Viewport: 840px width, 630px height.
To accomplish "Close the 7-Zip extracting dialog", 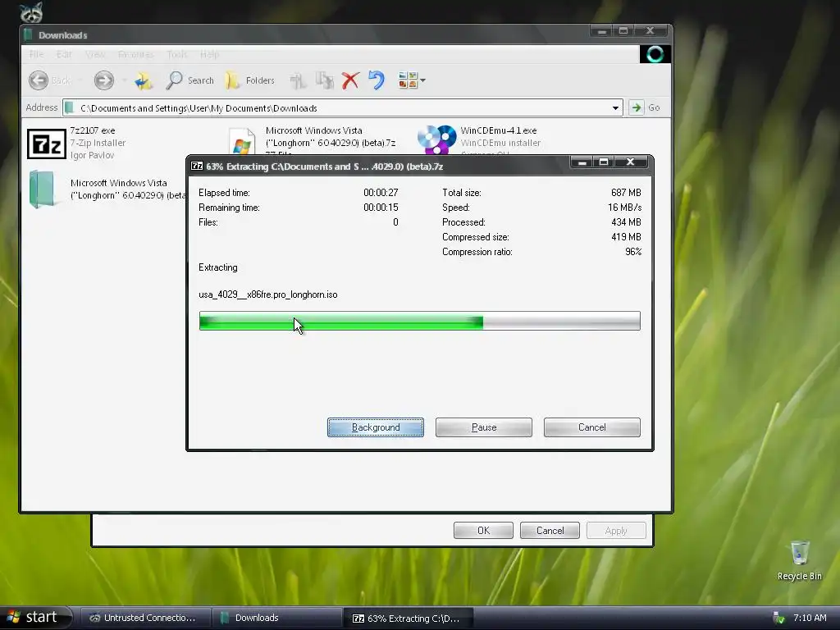I will pos(631,162).
